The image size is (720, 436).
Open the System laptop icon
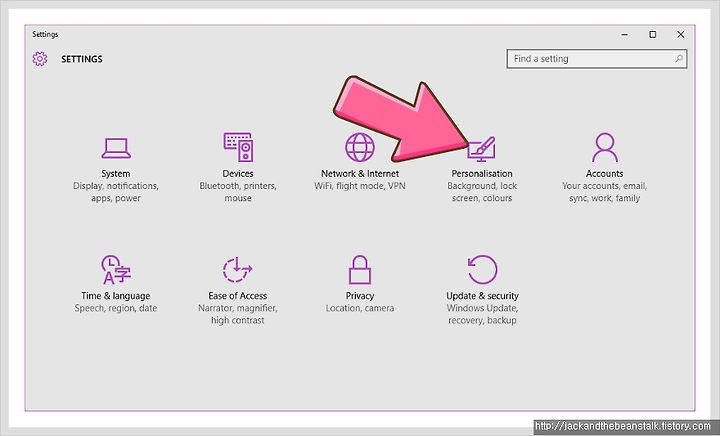pyautogui.click(x=116, y=148)
